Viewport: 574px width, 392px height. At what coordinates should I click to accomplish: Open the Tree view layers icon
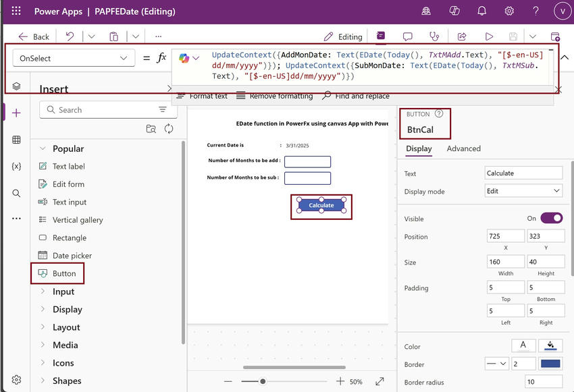16,86
